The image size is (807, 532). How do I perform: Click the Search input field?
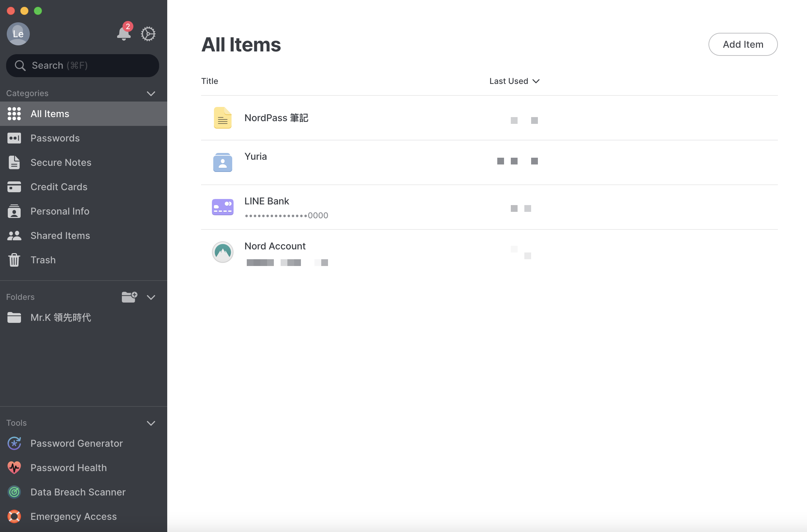click(x=83, y=65)
